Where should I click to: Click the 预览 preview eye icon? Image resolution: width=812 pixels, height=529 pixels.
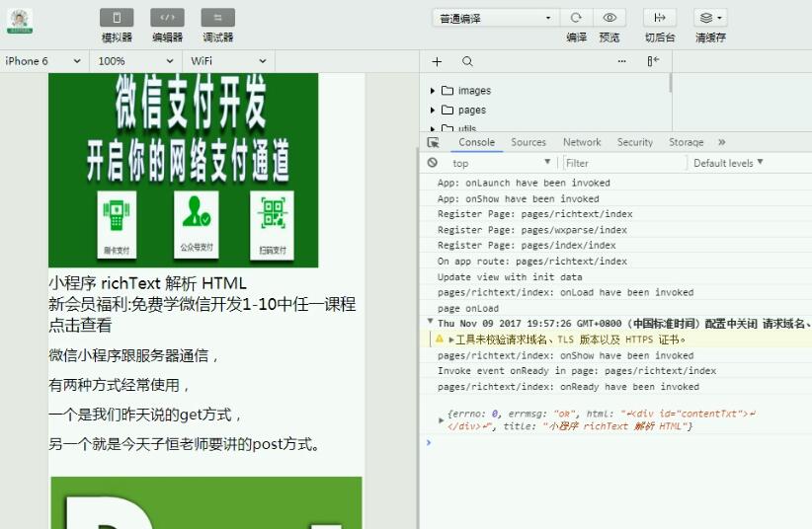point(609,18)
